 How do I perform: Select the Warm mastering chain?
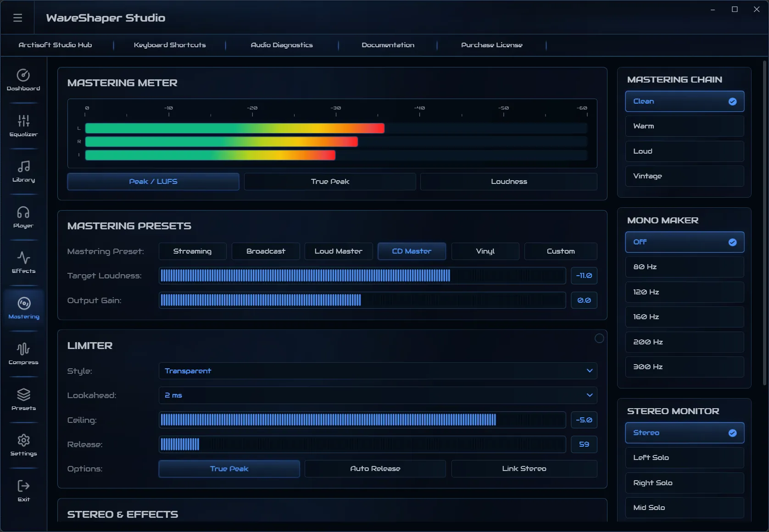pyautogui.click(x=685, y=126)
